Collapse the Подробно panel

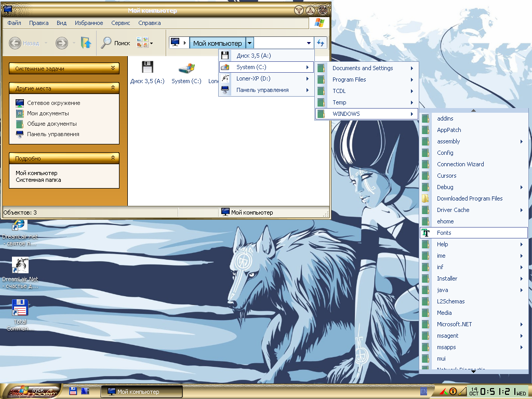(x=113, y=158)
